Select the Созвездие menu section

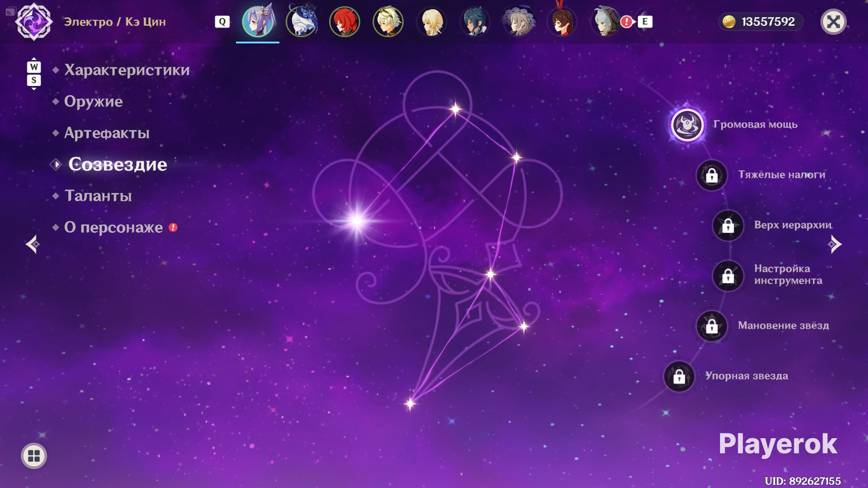click(118, 164)
